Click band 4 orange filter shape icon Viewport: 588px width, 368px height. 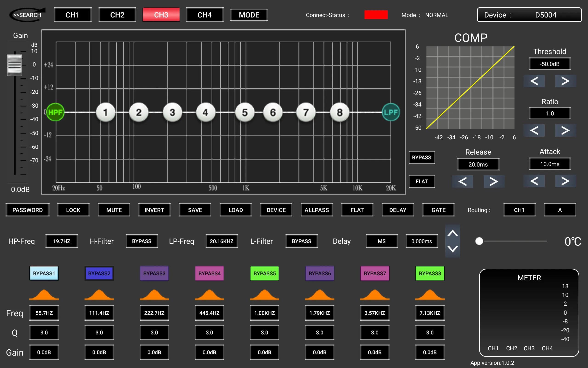coord(209,294)
